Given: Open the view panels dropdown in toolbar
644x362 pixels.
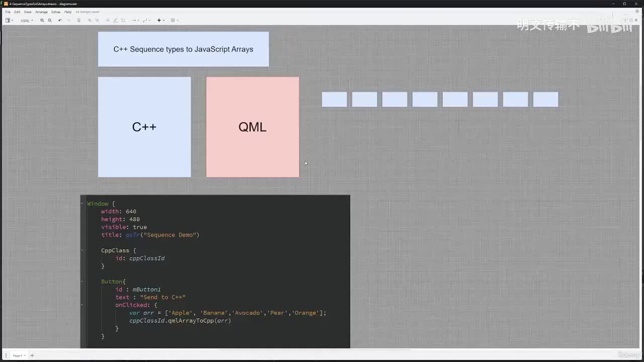Looking at the screenshot, I should click(9, 21).
